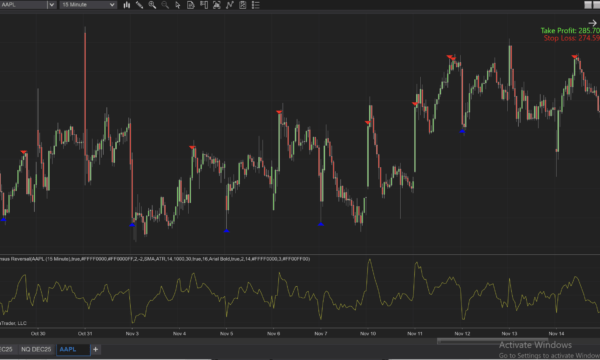Click the zoom out magnifier icon

tap(165, 5)
